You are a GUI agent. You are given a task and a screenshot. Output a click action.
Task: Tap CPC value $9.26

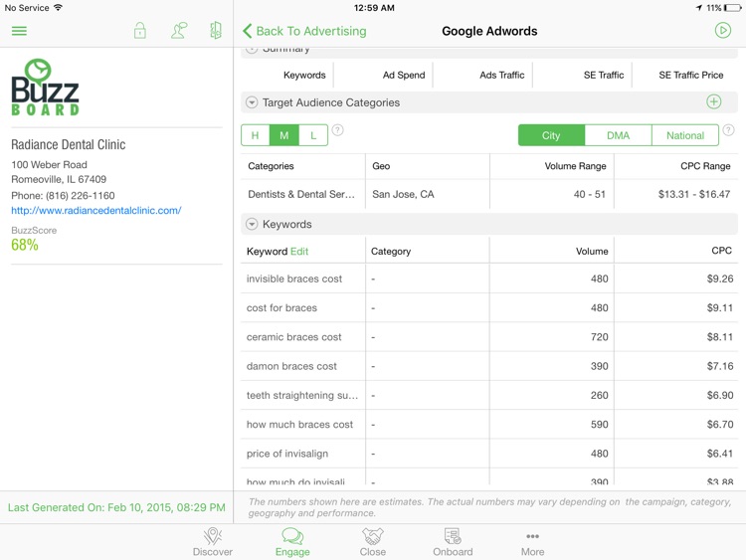pyautogui.click(x=720, y=279)
